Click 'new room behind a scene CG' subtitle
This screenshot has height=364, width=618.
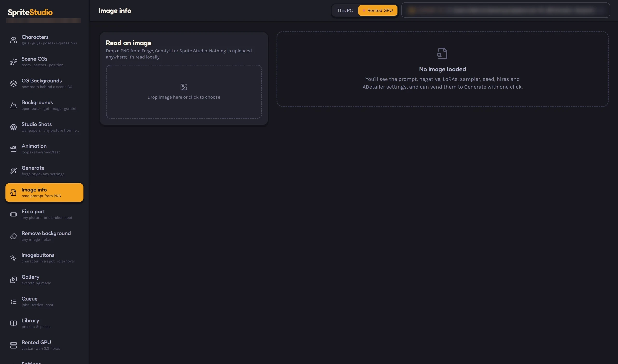tap(47, 87)
